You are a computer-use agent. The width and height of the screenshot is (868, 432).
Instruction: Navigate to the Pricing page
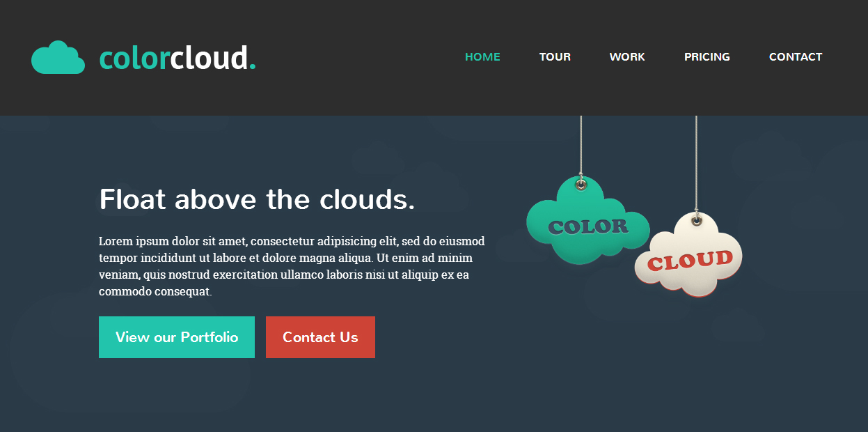point(707,57)
